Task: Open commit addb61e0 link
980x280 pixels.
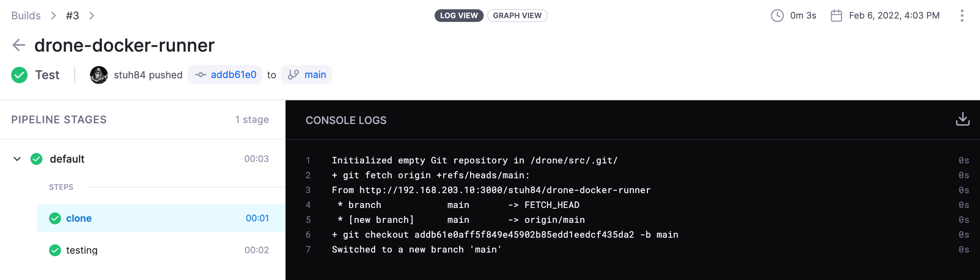Action: [233, 75]
